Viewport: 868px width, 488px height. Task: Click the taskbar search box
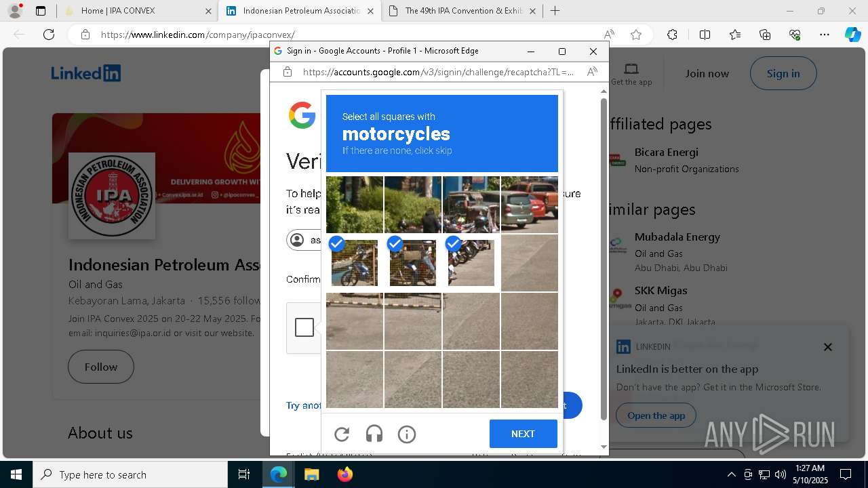(x=130, y=474)
